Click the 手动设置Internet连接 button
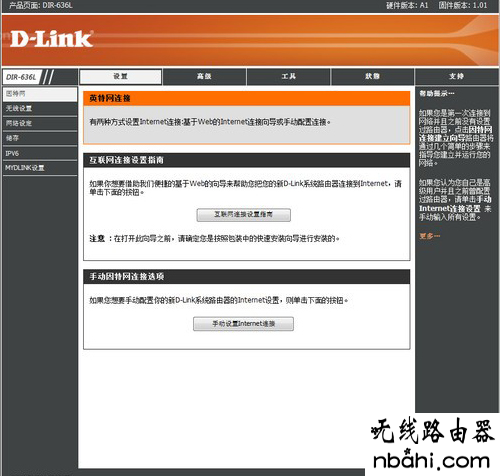Viewport: 500px width, 476px height. tap(243, 324)
